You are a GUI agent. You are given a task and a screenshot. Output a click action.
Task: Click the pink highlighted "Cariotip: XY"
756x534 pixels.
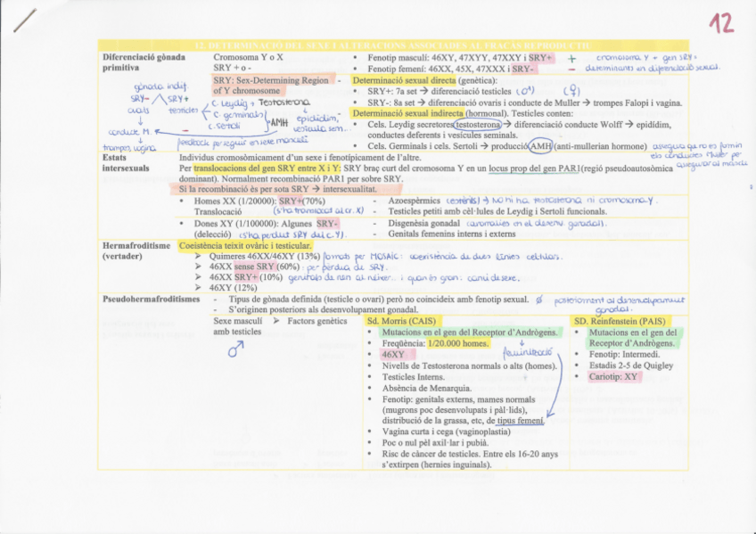click(613, 377)
